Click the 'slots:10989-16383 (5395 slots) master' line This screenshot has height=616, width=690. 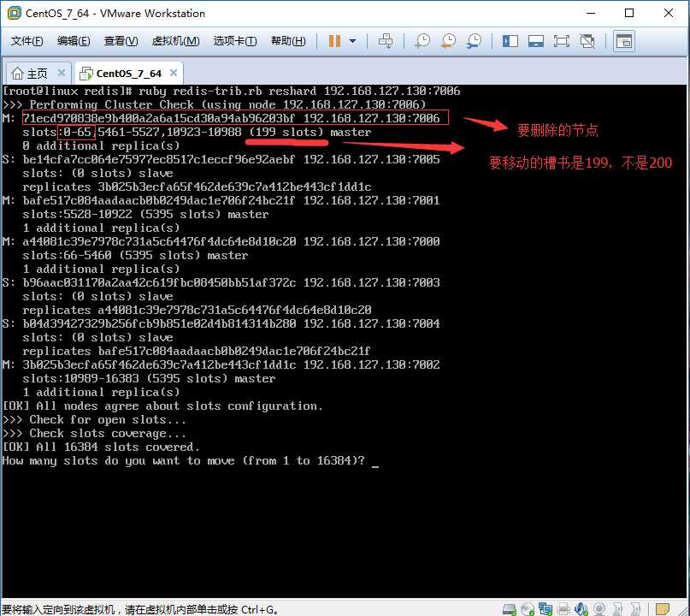click(149, 379)
